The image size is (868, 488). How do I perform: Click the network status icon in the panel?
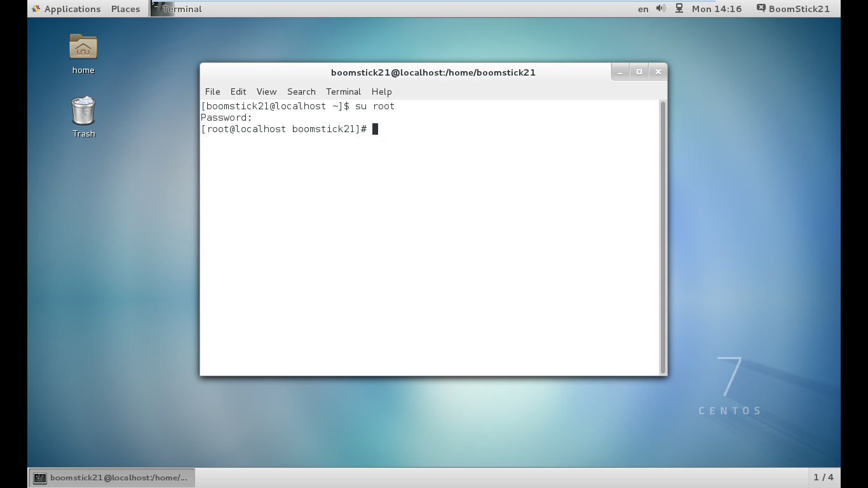point(679,9)
